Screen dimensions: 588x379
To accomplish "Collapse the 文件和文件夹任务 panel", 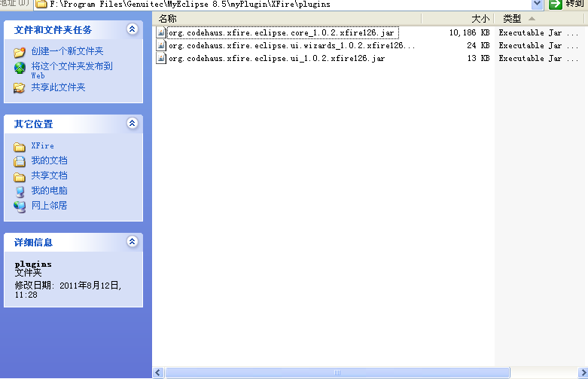I will tap(132, 29).
